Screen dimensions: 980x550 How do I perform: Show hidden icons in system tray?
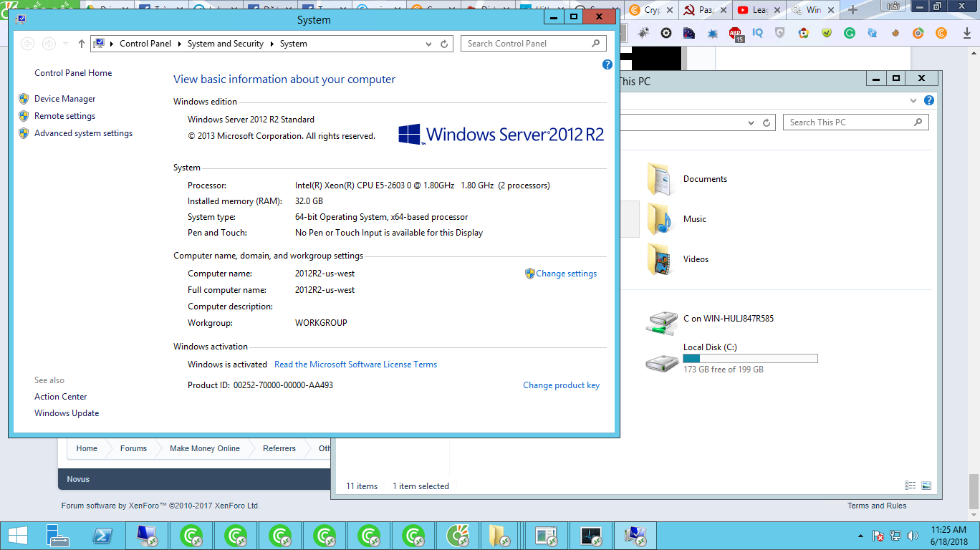tap(860, 536)
